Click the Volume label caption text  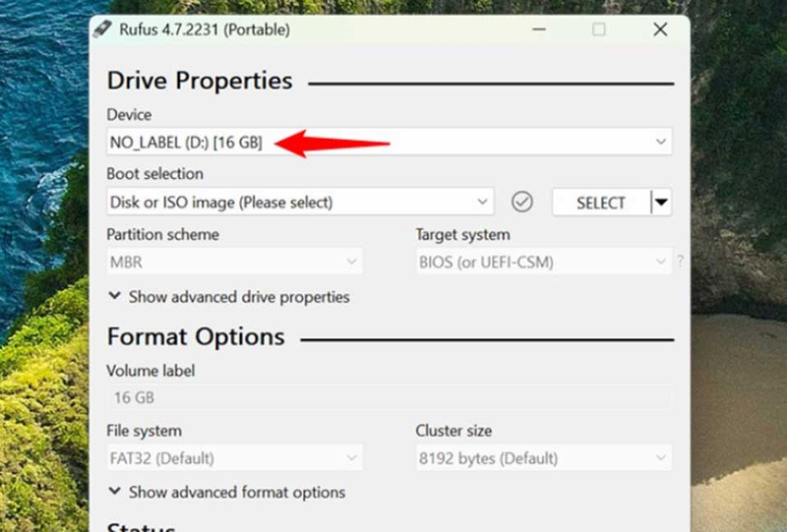[x=151, y=371]
